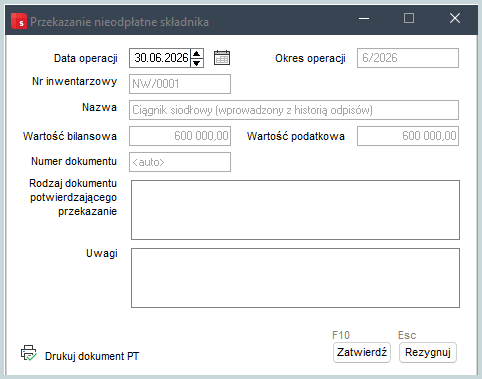Confirm with the Zatwierdź button

click(362, 352)
